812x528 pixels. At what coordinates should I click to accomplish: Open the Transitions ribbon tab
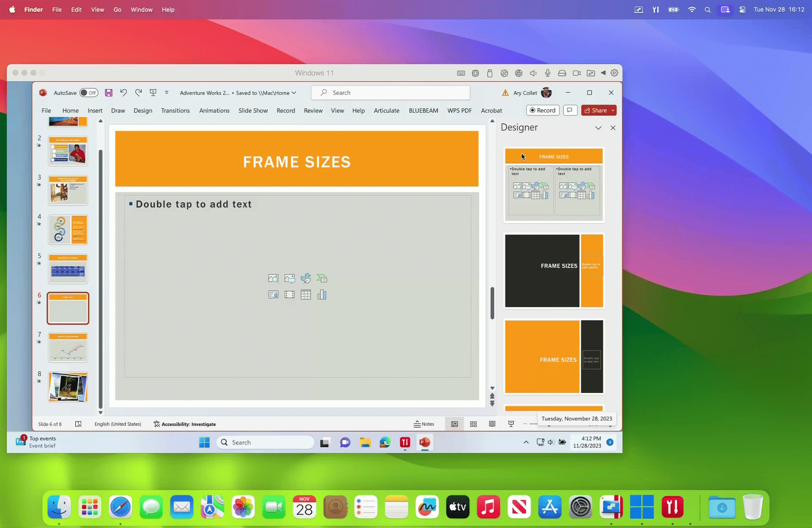(175, 110)
